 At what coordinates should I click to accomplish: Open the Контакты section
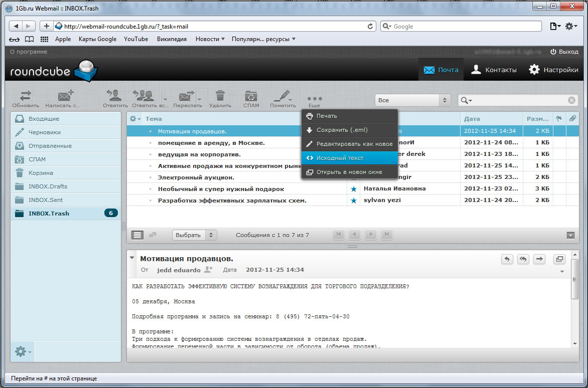point(494,70)
